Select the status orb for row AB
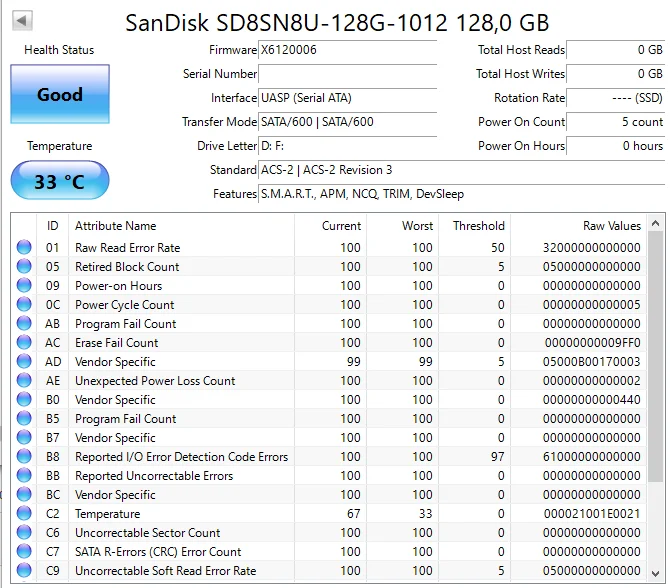The image size is (670, 588). 24,323
